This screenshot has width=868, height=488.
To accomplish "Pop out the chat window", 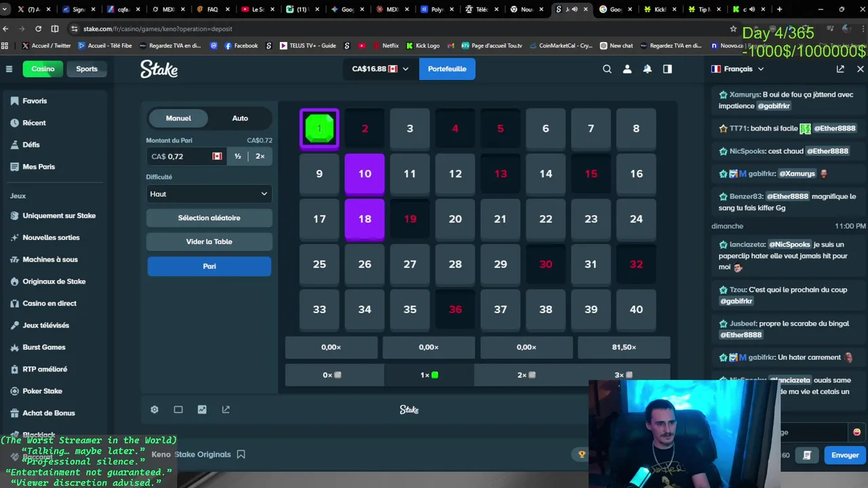I will pyautogui.click(x=840, y=69).
